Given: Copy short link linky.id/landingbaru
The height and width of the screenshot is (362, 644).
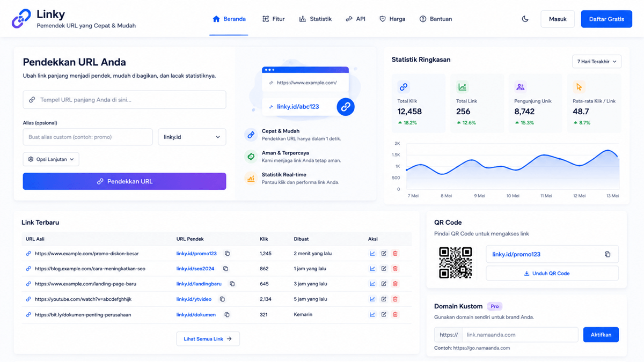Looking at the screenshot, I should tap(232, 284).
